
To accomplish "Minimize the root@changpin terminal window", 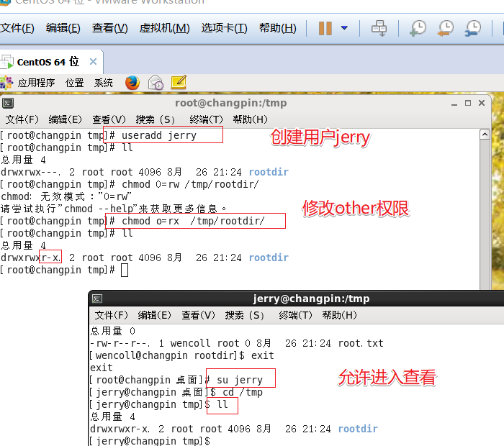I will (x=454, y=104).
